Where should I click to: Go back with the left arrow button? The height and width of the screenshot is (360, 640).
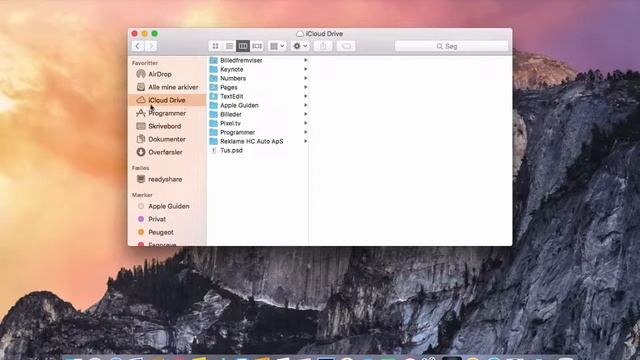(138, 46)
